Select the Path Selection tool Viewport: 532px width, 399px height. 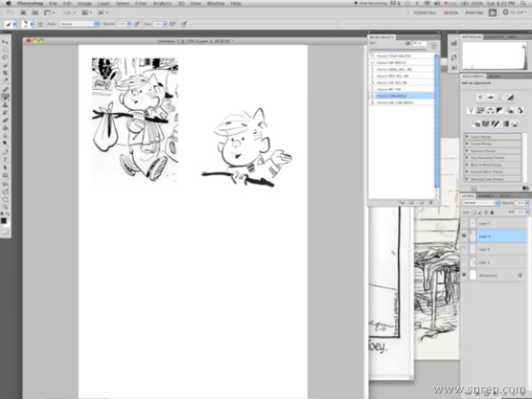coord(5,167)
